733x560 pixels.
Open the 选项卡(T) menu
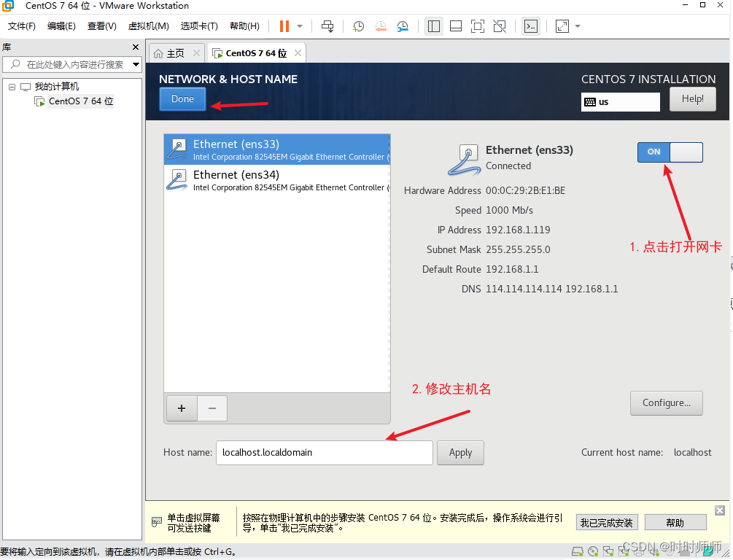199,26
